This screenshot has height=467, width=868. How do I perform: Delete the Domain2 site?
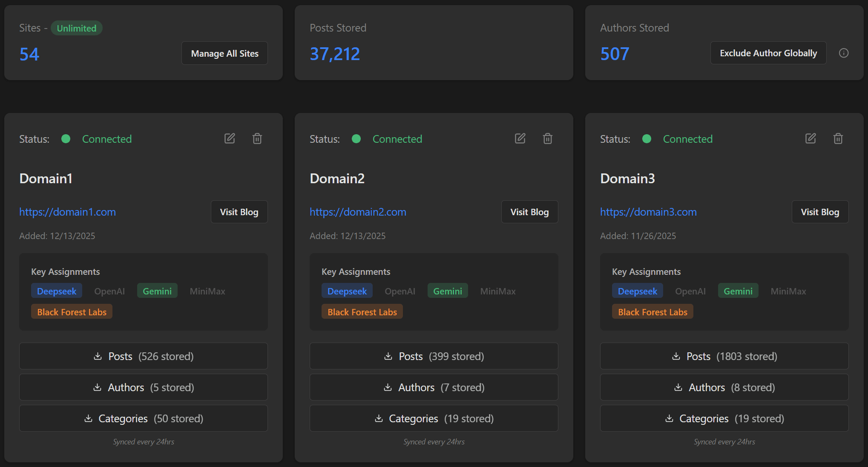(x=548, y=138)
